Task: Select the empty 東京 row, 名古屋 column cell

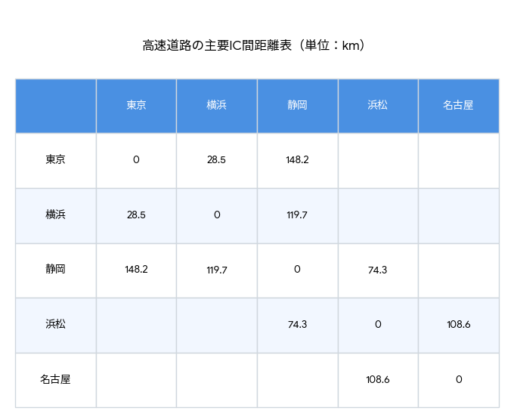Action: pos(458,160)
